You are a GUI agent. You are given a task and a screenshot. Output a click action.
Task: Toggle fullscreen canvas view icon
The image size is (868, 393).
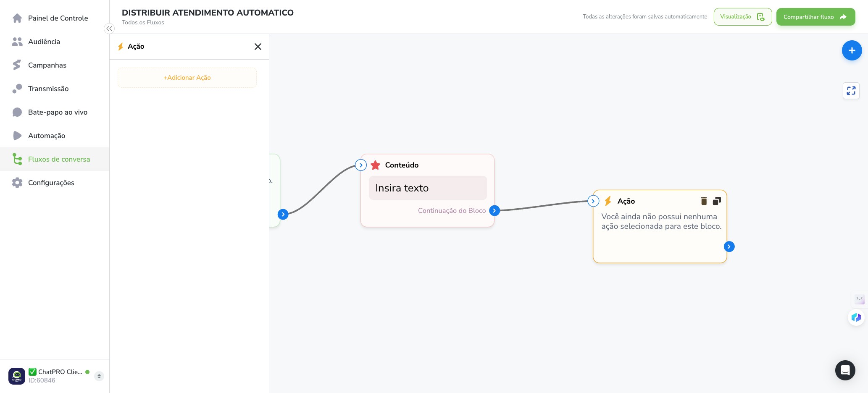pyautogui.click(x=851, y=91)
